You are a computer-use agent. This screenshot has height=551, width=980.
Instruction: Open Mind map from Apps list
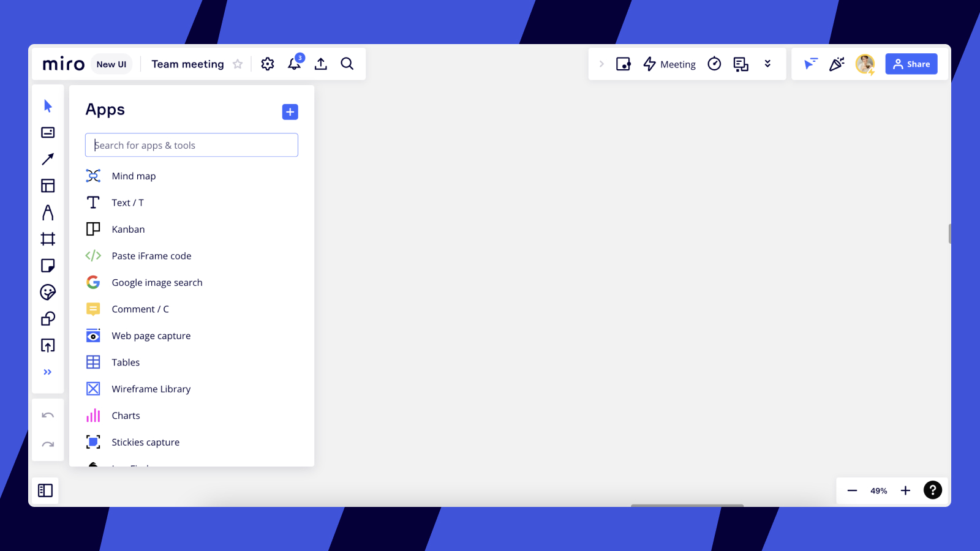(134, 176)
